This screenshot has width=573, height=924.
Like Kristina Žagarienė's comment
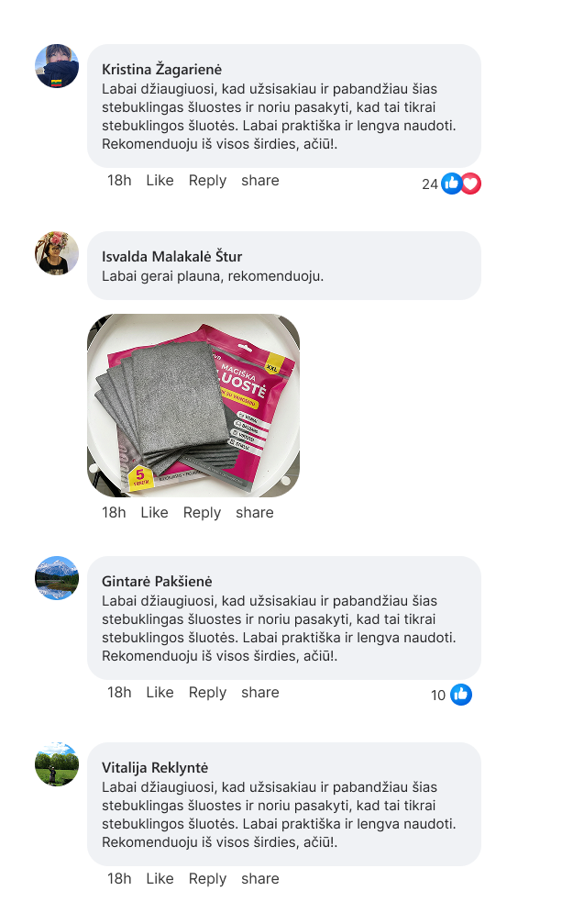(160, 181)
